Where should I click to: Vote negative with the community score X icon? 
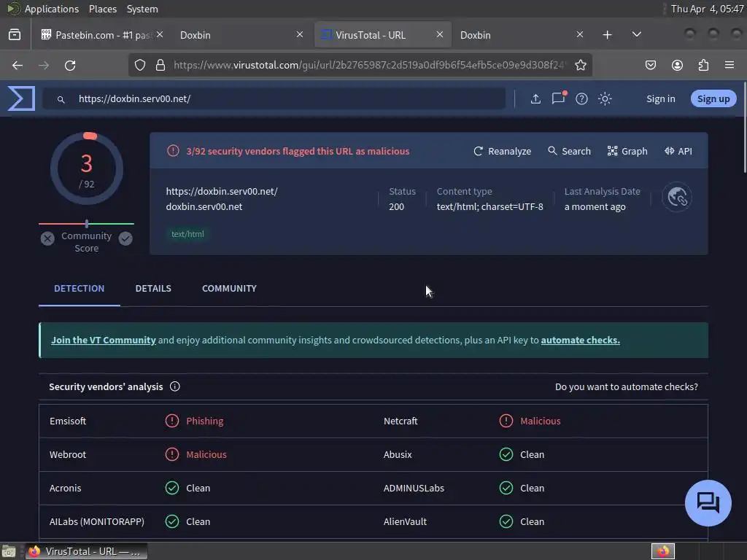[x=47, y=238]
